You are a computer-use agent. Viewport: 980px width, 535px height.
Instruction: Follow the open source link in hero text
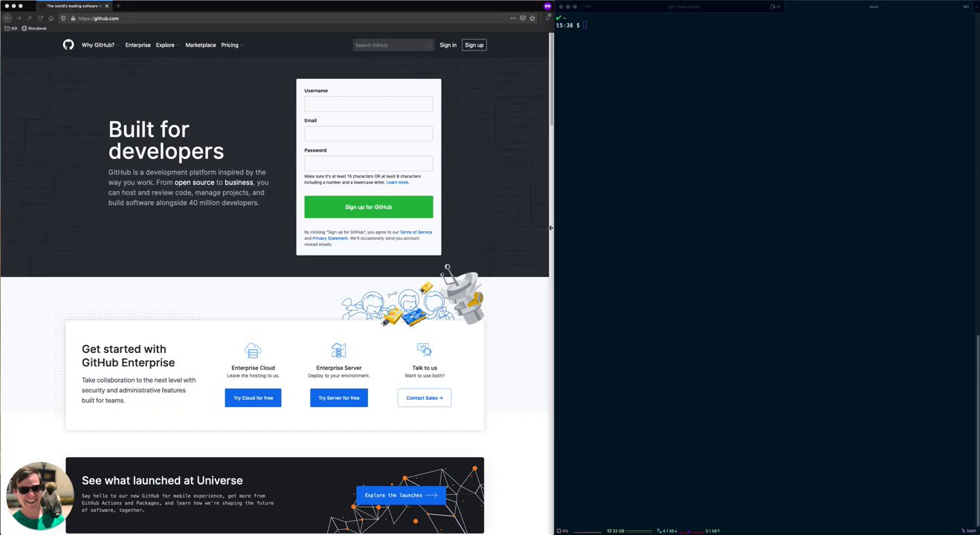pos(194,182)
